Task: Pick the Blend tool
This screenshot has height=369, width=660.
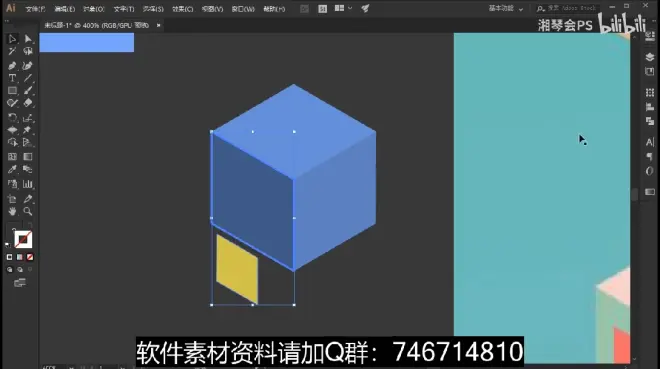Action: click(x=28, y=169)
